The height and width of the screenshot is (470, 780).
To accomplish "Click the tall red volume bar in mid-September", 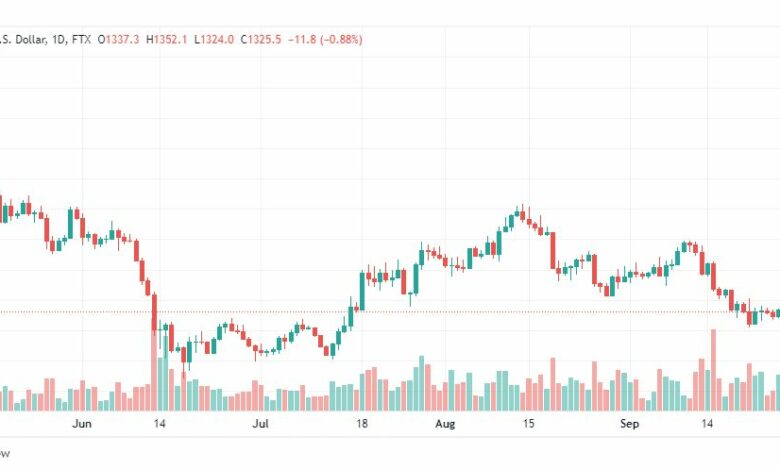I will 713,370.
